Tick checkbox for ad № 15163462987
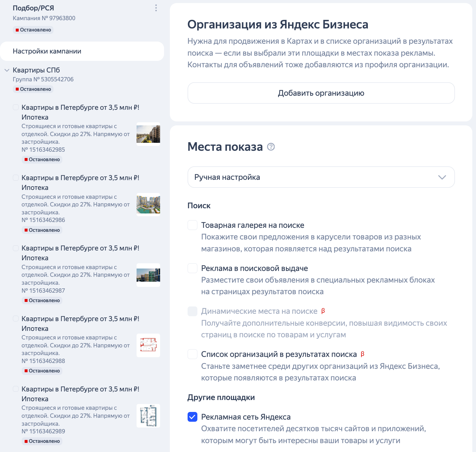 tap(16, 248)
